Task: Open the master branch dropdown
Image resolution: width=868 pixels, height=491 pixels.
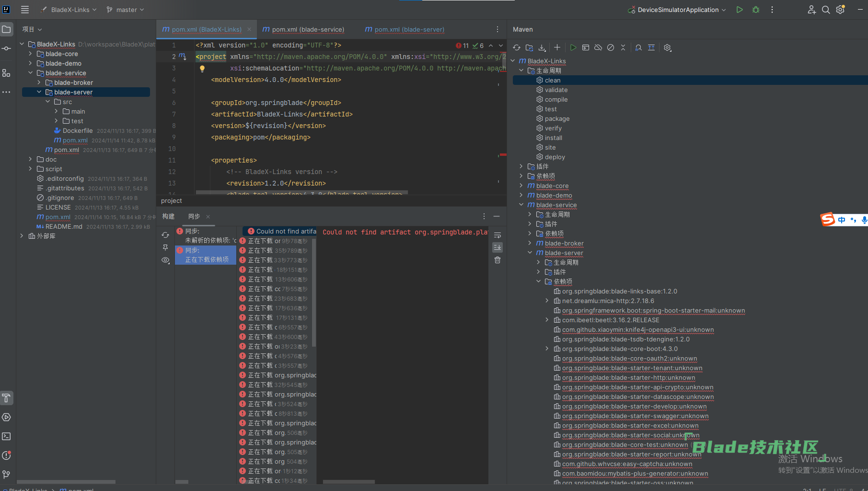Action: [x=125, y=10]
